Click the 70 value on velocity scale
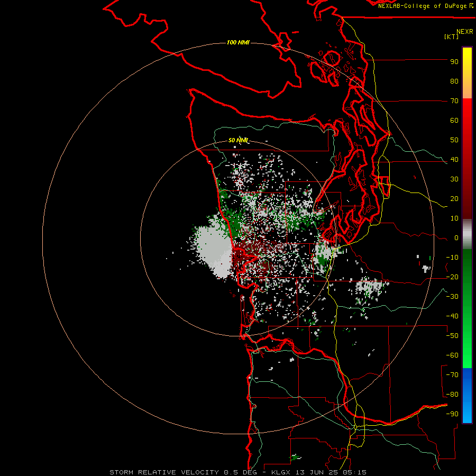 (x=454, y=101)
